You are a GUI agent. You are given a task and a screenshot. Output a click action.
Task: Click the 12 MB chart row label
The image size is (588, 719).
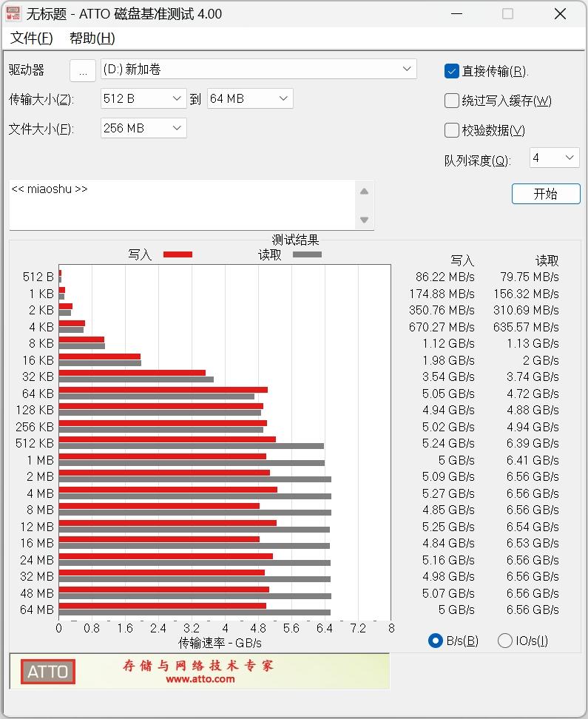(37, 527)
